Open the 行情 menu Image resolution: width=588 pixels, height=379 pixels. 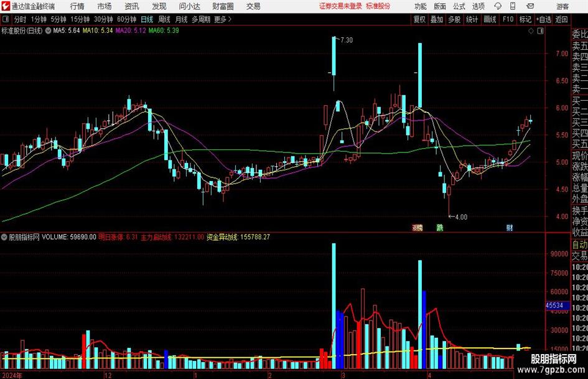click(77, 6)
